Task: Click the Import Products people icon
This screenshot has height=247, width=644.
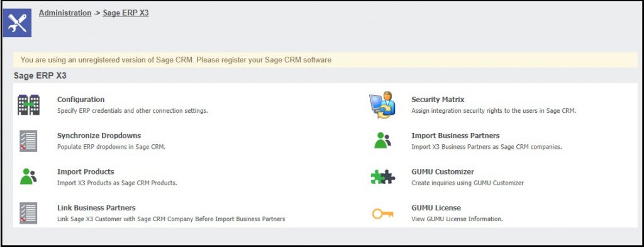Action: pos(28,176)
